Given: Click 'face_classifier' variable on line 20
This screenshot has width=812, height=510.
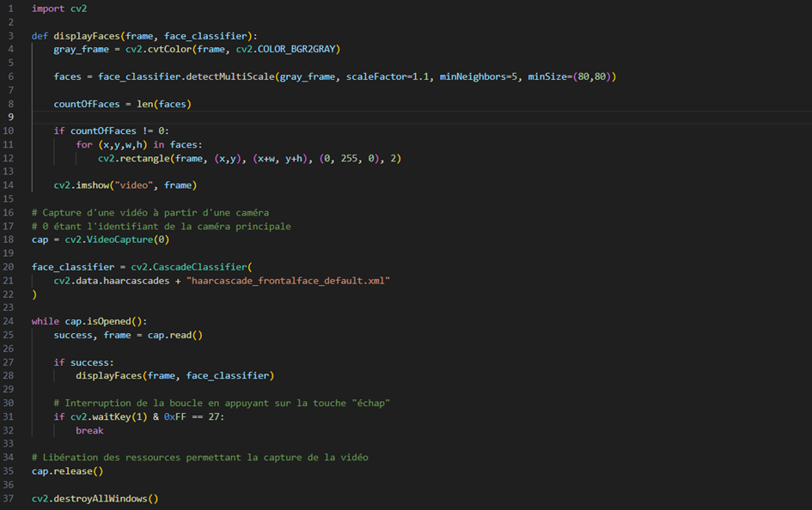Looking at the screenshot, I should (73, 267).
